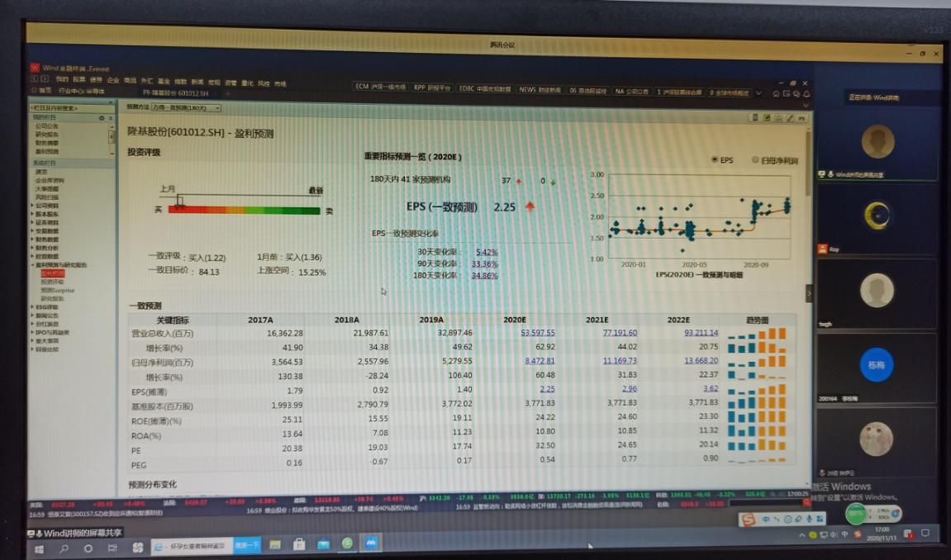Viewport: 951px width, 560px height.
Task: Open the 股票 menu
Action: (79, 79)
